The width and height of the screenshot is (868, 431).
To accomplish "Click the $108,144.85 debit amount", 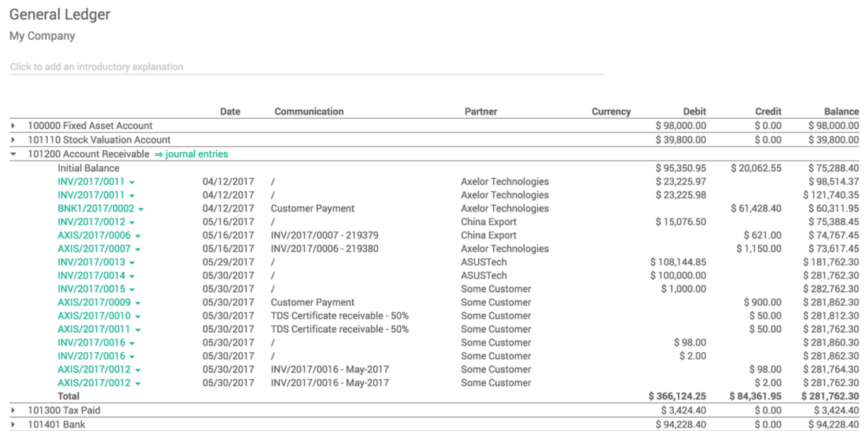I will click(x=678, y=262).
